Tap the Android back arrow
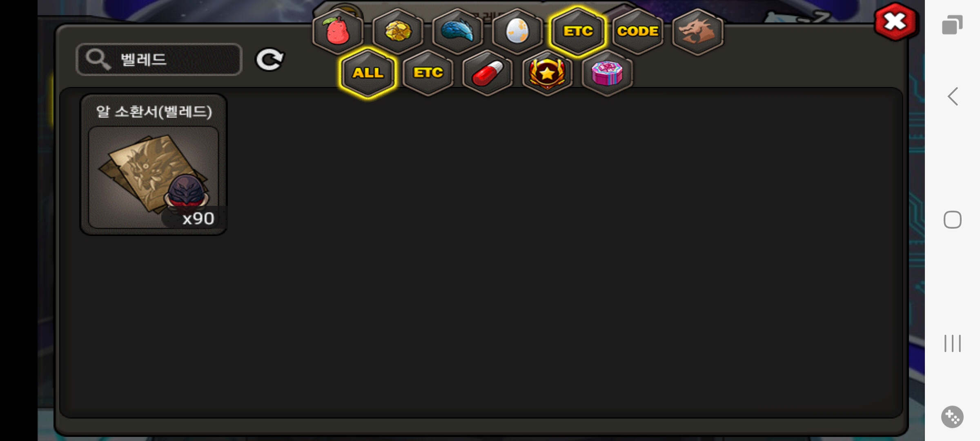 point(953,97)
